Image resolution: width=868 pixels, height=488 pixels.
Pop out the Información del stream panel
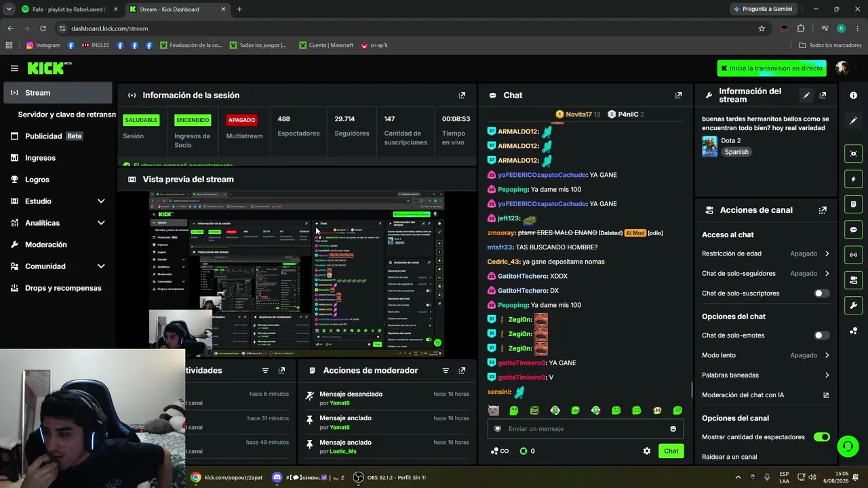pos(823,96)
